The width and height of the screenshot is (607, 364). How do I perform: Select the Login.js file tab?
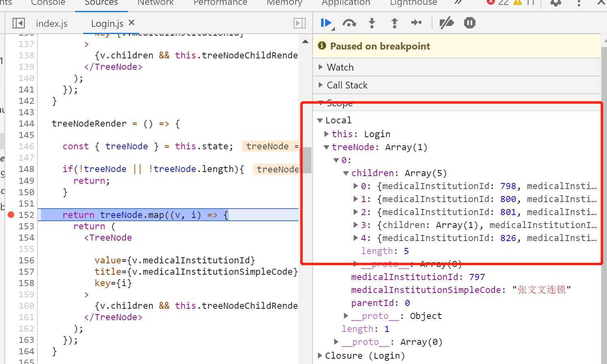(x=107, y=24)
